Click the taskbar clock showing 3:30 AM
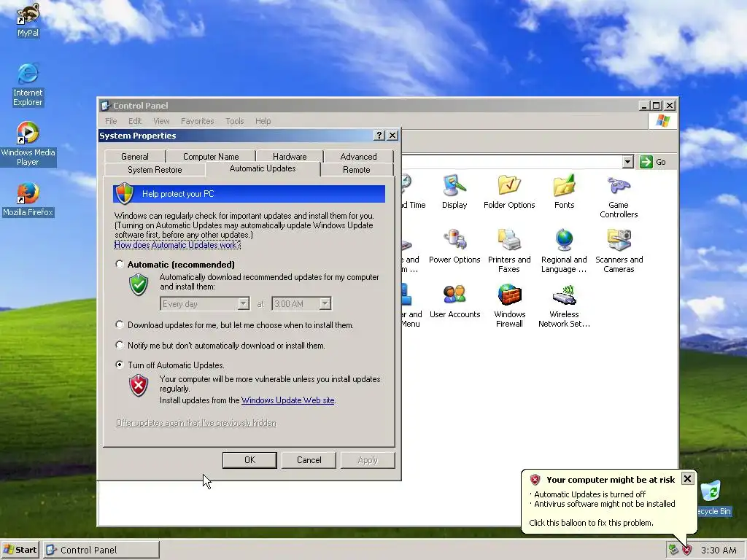The height and width of the screenshot is (560, 747). click(x=719, y=550)
